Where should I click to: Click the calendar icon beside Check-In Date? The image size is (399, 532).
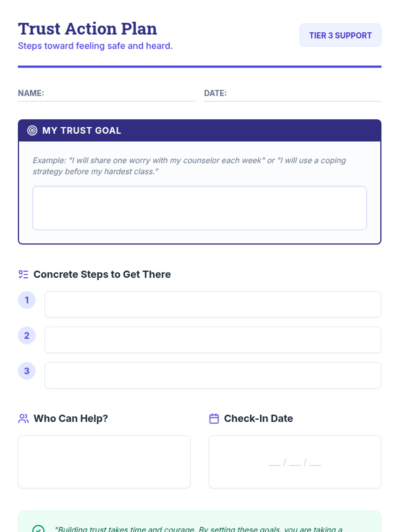(x=214, y=418)
